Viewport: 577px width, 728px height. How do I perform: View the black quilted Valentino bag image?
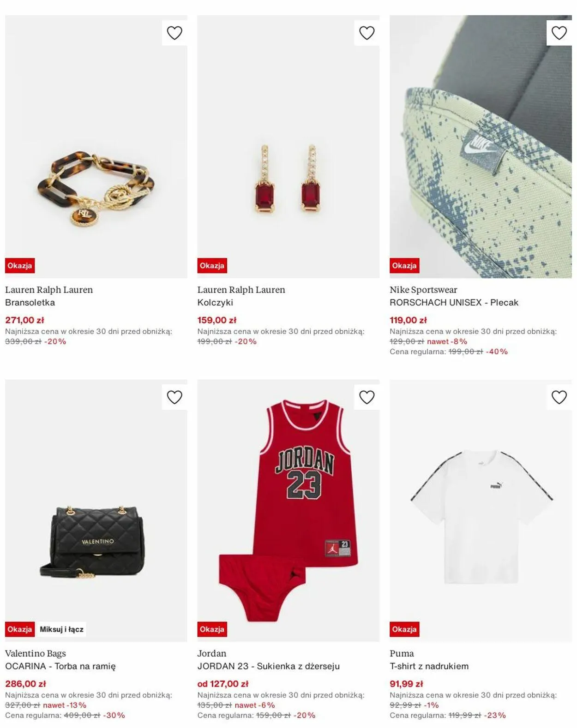click(96, 510)
